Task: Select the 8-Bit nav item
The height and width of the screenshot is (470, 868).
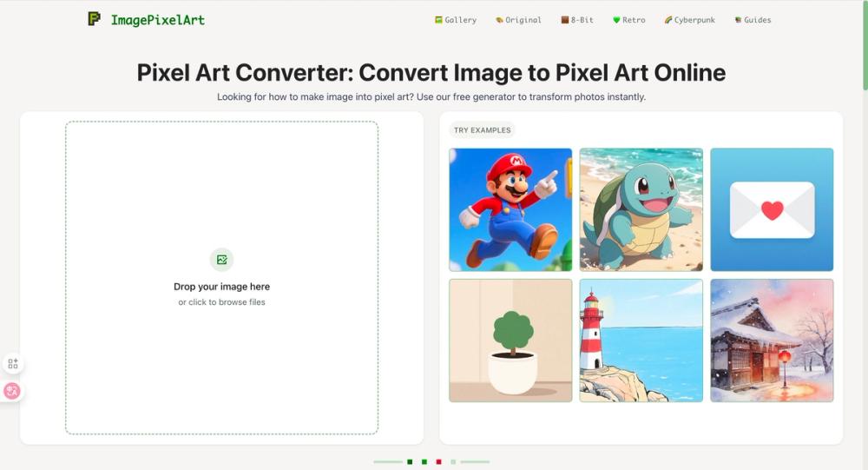Action: [x=577, y=20]
